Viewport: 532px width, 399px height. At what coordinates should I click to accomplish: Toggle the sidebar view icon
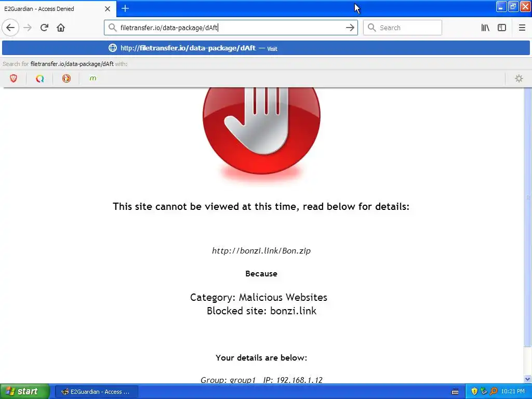click(502, 28)
